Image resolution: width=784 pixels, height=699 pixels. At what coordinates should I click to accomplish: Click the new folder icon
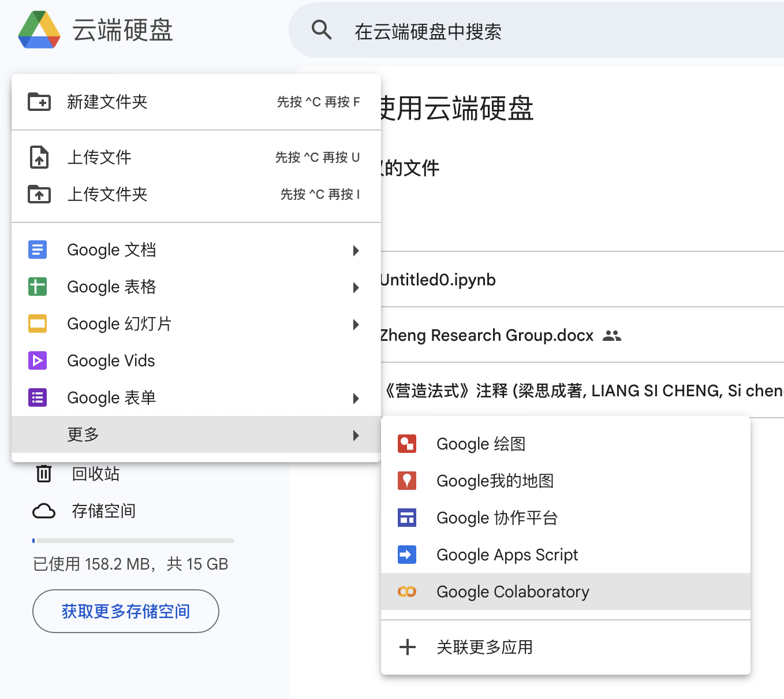click(39, 102)
